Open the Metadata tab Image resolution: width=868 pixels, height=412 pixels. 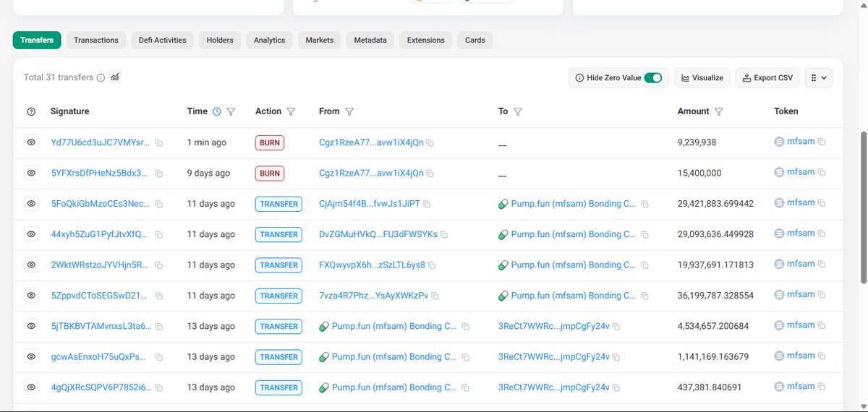point(370,40)
